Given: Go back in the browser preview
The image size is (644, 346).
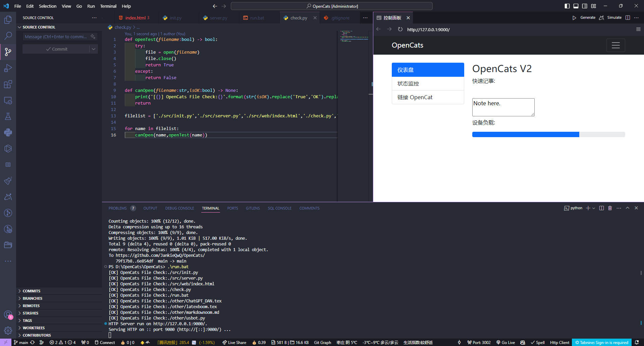Looking at the screenshot, I should point(378,30).
